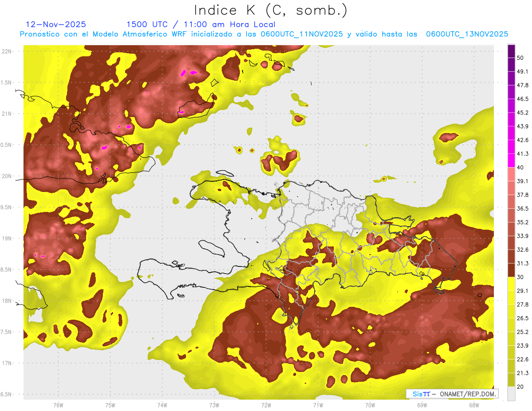Select the latitude axis label "21N"
Viewport: 532px width, 411px height.
pyautogui.click(x=8, y=114)
